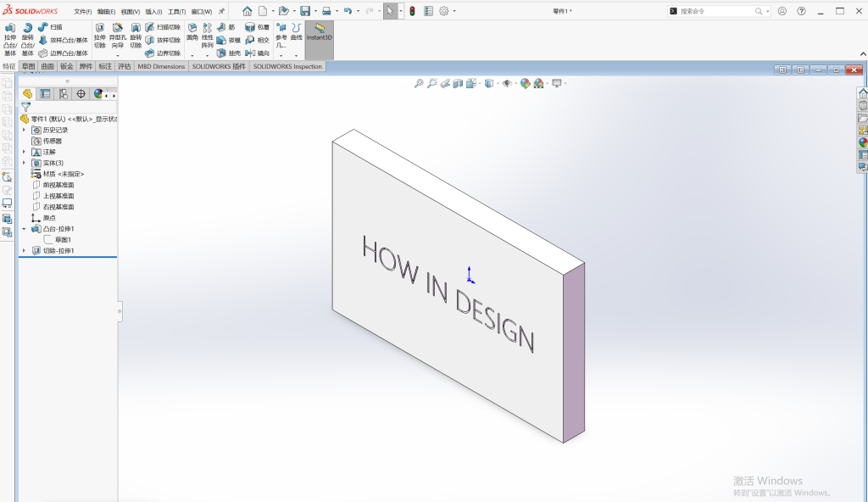This screenshot has height=502, width=868.
Task: Select the 放样切除 lofted cut feature
Action: [x=163, y=40]
